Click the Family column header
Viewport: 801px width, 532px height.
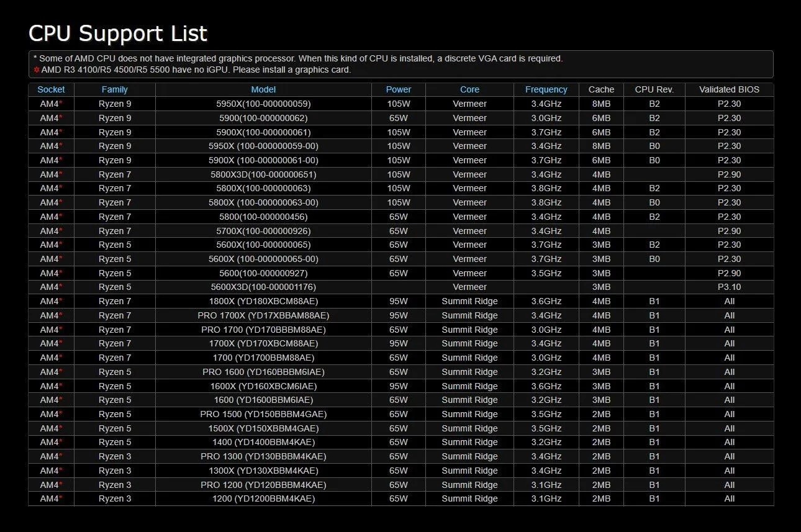[x=114, y=89]
